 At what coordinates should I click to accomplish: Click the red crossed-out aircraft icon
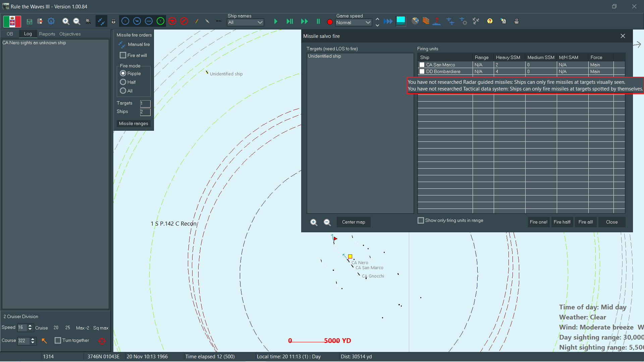(x=184, y=21)
